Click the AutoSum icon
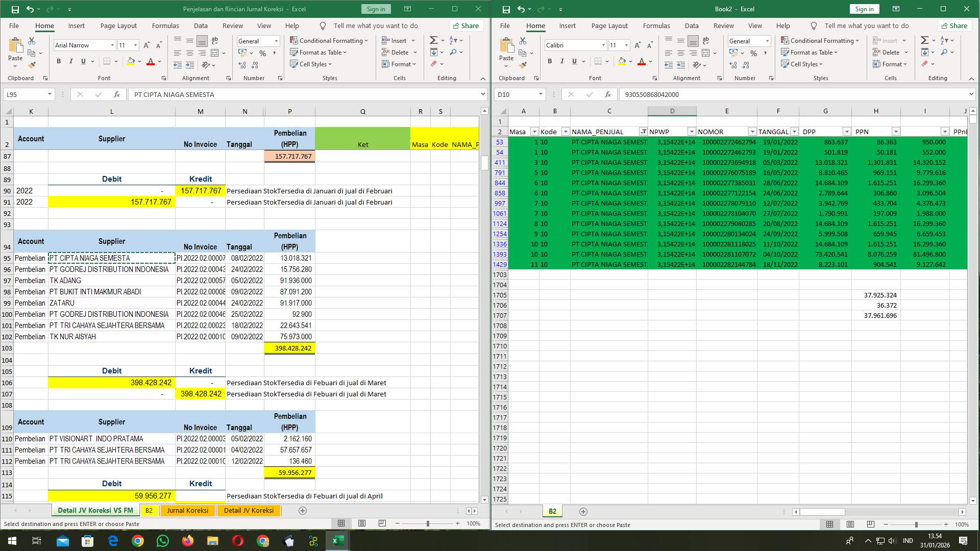Image resolution: width=980 pixels, height=551 pixels. point(432,40)
